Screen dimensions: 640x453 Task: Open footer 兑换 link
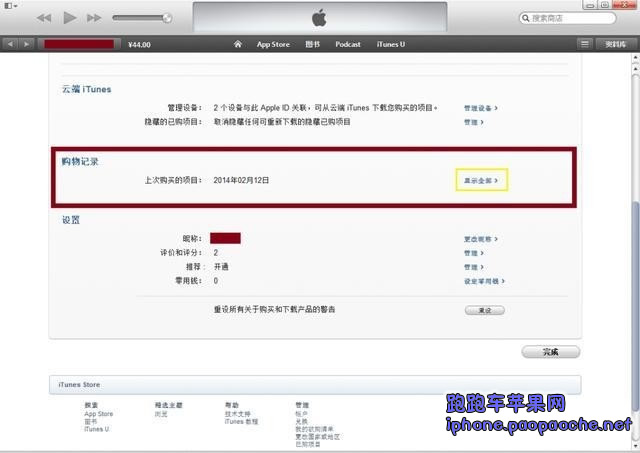(301, 421)
